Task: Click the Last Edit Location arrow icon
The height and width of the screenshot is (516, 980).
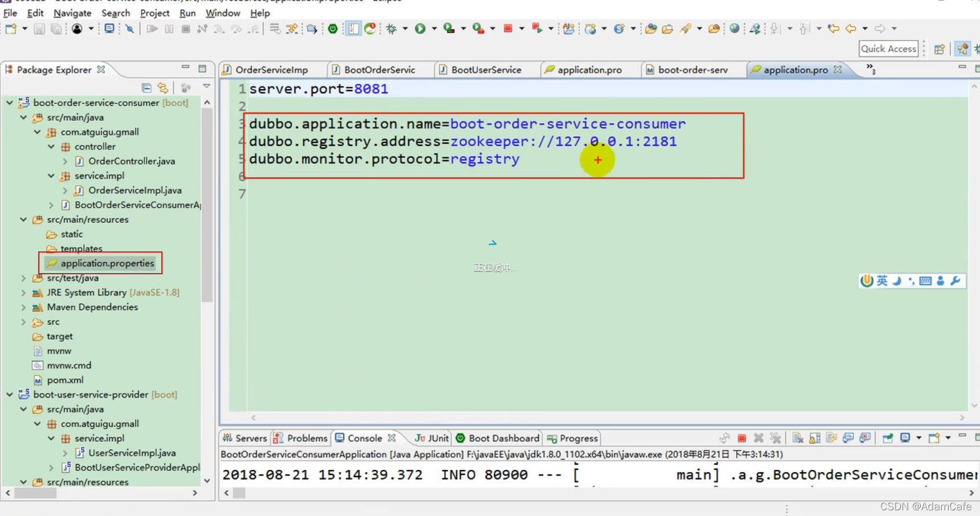Action: (x=833, y=29)
